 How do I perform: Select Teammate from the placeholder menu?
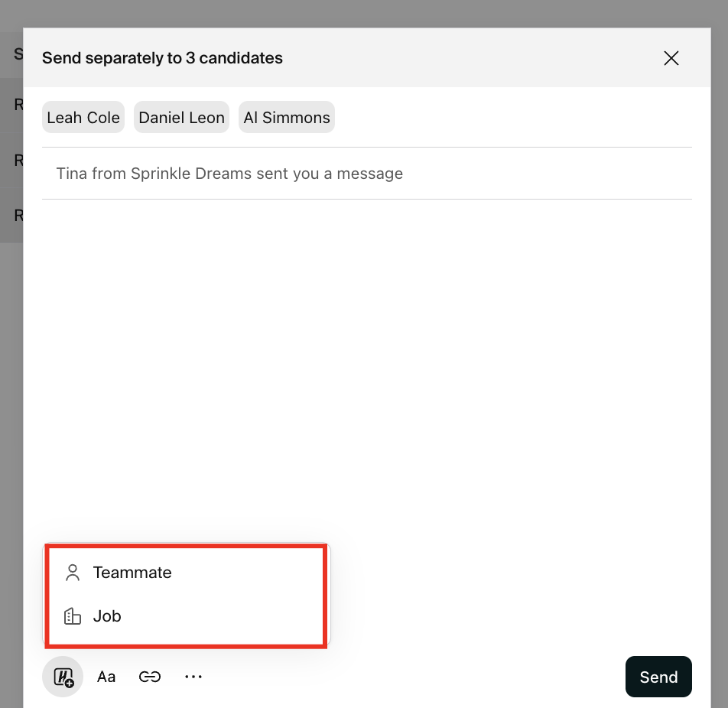click(x=132, y=573)
